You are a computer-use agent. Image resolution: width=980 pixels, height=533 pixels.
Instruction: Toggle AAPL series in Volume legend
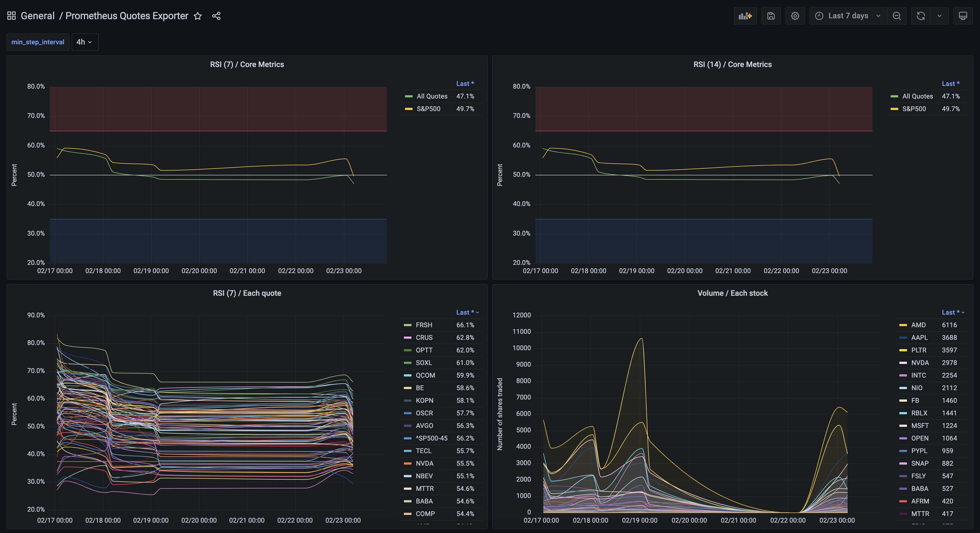click(x=919, y=338)
